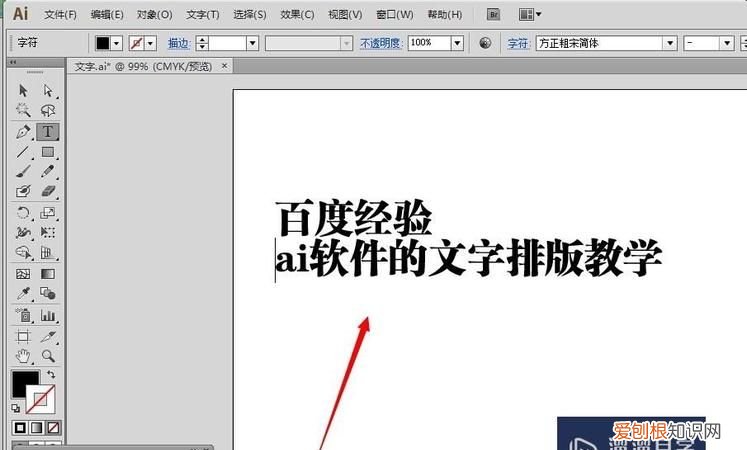Viewport: 747px width, 450px height.
Task: Pick the Pencil tool
Action: point(48,171)
